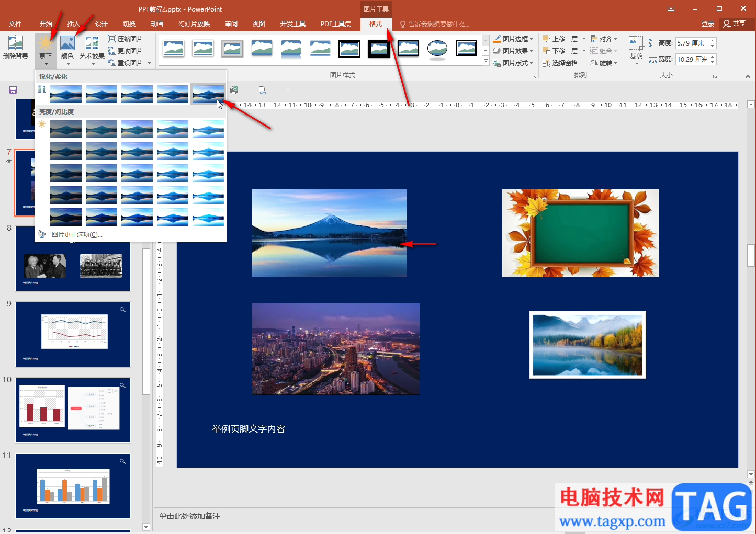Collapse the ribbon with the chevron arrow

(x=748, y=76)
